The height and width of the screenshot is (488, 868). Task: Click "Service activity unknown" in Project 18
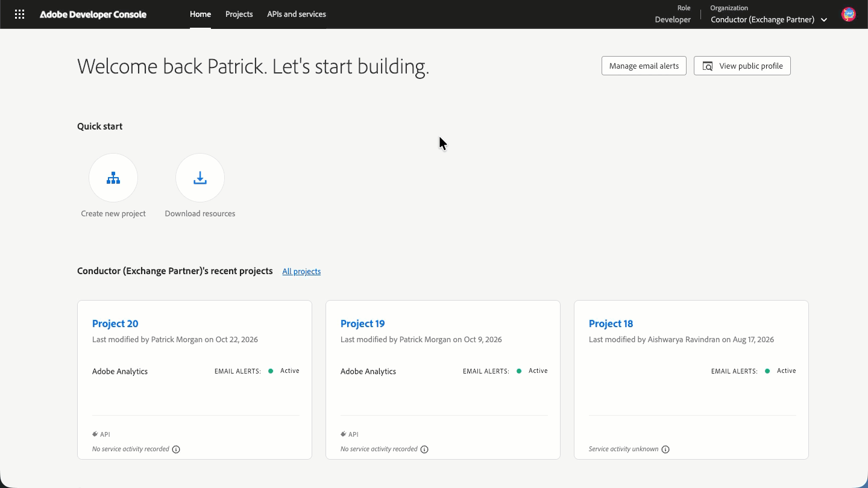coord(623,449)
